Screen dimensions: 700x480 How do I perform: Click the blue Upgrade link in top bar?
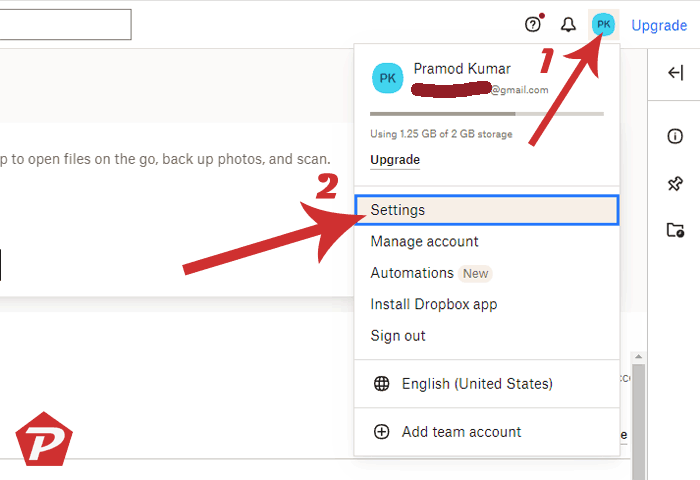click(659, 25)
